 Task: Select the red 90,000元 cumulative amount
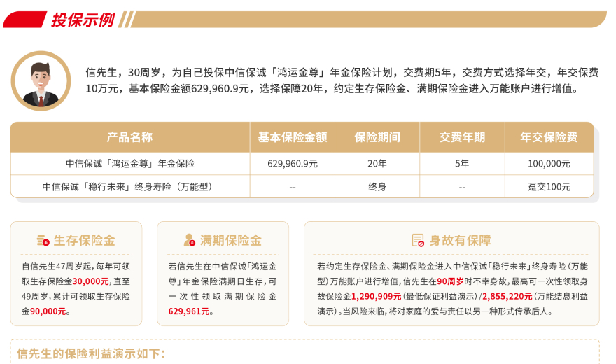point(48,311)
